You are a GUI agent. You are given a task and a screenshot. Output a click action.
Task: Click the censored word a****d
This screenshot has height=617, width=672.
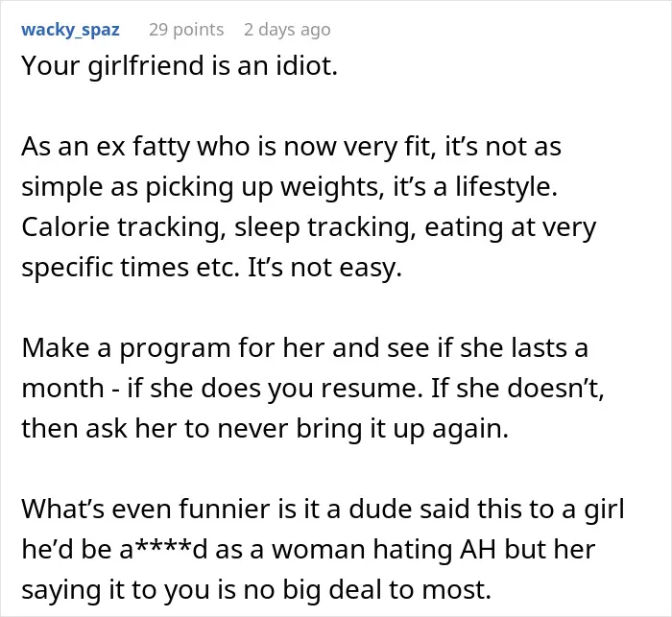164,549
